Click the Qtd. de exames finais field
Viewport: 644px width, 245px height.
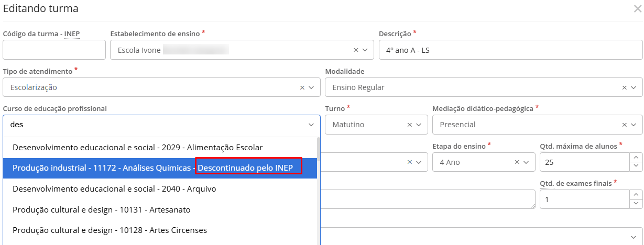click(584, 199)
